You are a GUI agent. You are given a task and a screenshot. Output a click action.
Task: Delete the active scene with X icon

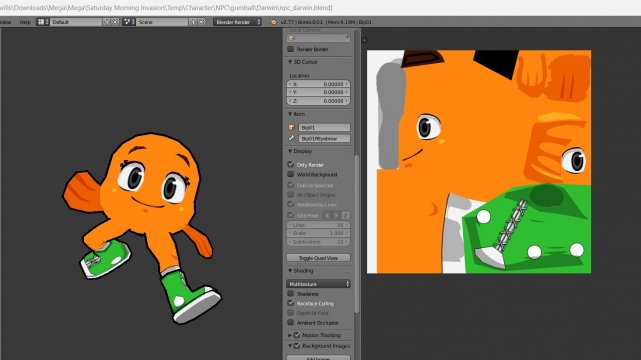(202, 22)
